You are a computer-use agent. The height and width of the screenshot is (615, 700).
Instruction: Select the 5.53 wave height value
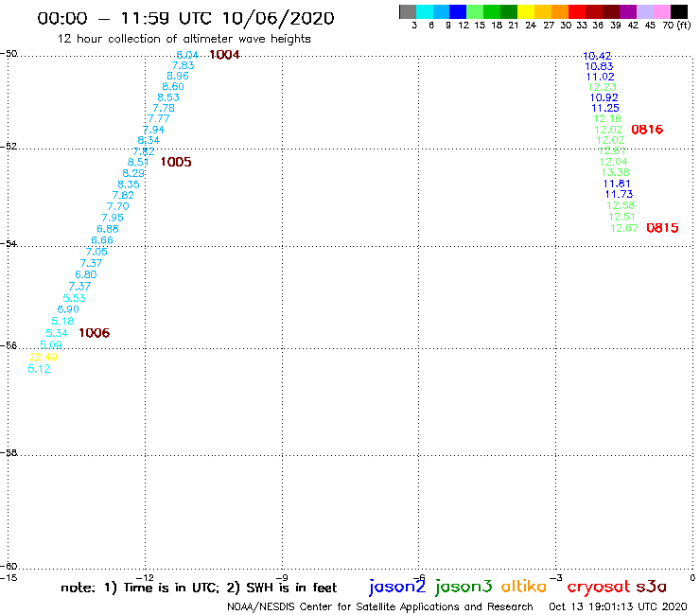(74, 298)
